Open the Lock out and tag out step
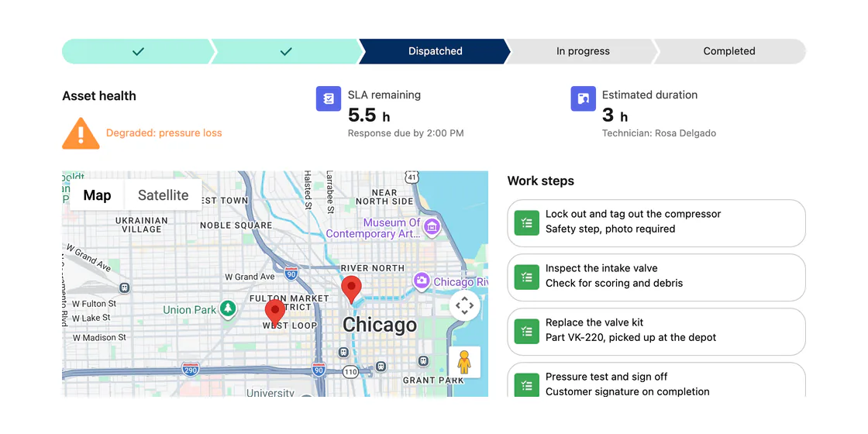This screenshot has width=868, height=434. click(656, 223)
